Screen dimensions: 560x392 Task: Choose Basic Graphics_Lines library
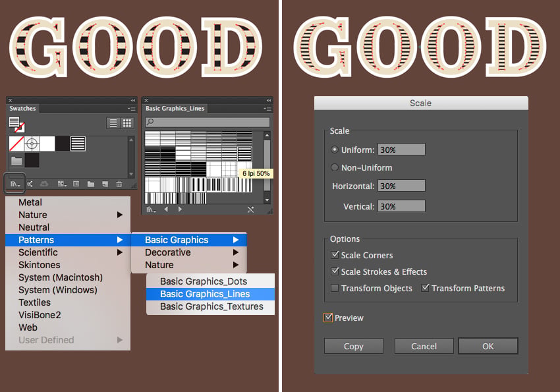[210, 294]
